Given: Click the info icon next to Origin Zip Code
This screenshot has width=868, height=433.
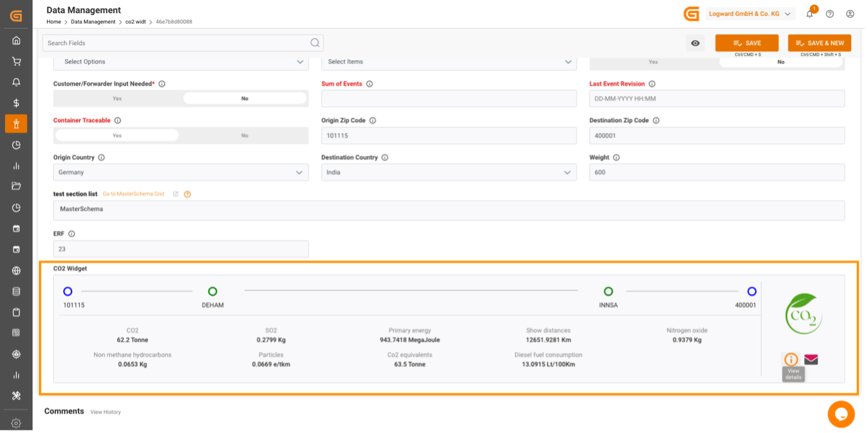Looking at the screenshot, I should [x=373, y=120].
